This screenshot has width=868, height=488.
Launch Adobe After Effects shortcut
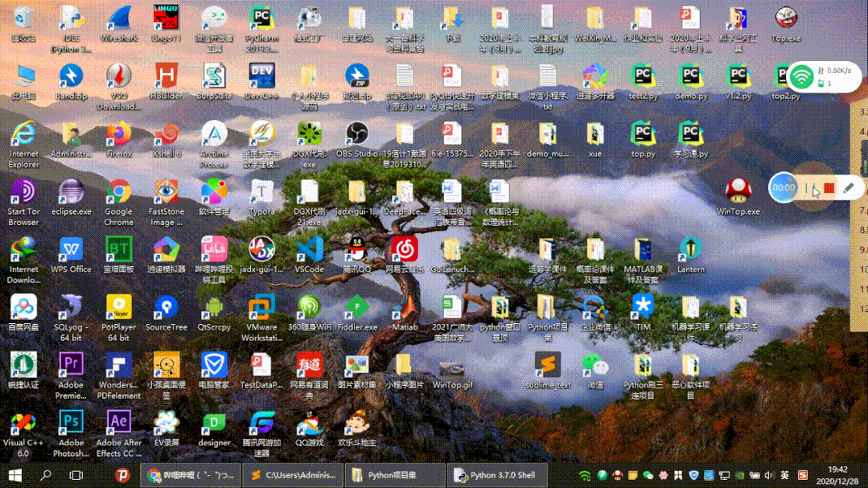pos(118,433)
